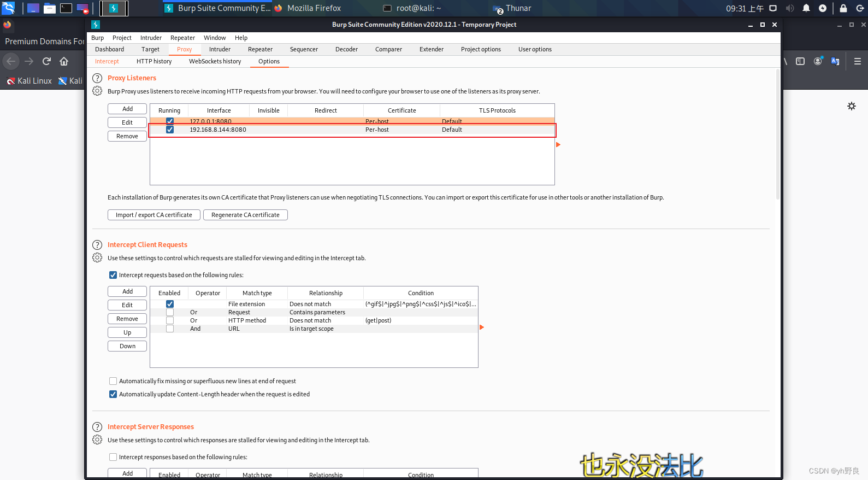The width and height of the screenshot is (868, 480).
Task: Select the 127.0.0.1:8080 listener row
Action: pos(352,121)
